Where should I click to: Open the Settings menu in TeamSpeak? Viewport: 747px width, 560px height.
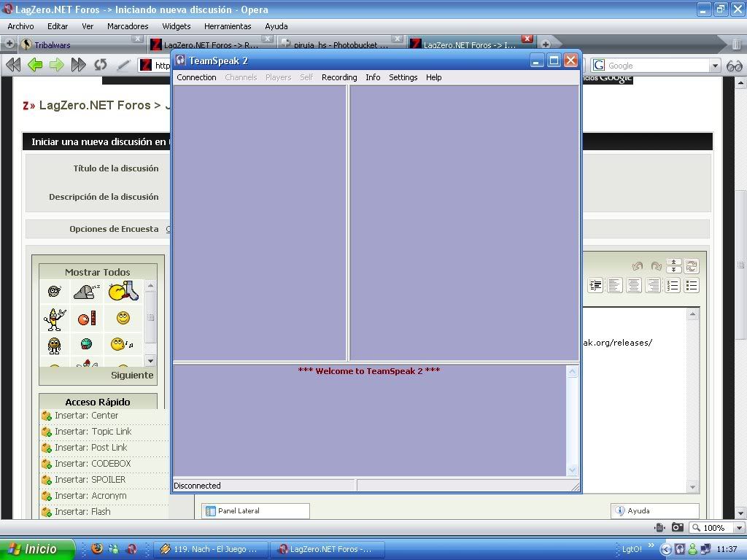click(403, 77)
